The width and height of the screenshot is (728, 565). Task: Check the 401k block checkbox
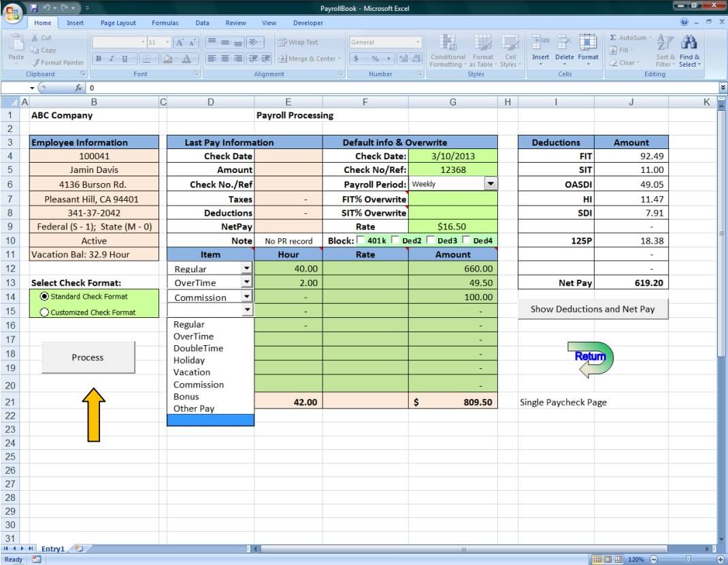(362, 240)
